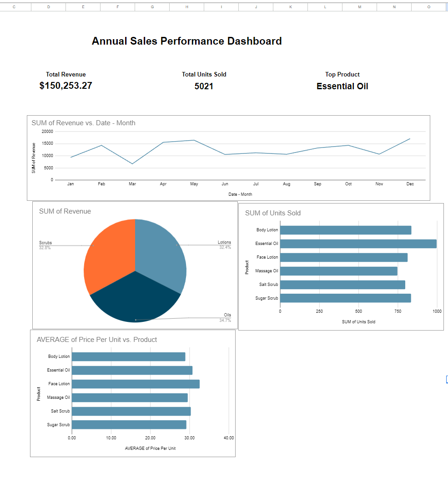
Task: Click the SUM of Revenue vs. Date - Month chart title
Action: pos(83,123)
